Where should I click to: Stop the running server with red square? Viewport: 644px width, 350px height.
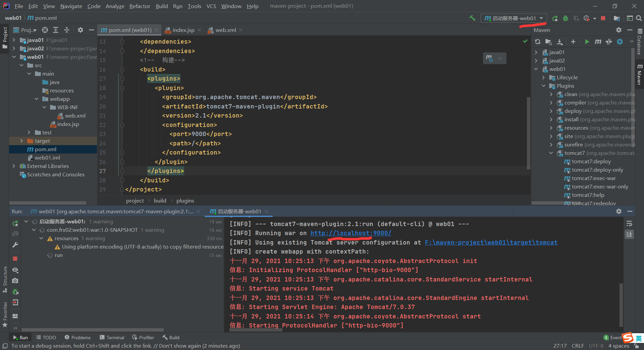(603, 18)
